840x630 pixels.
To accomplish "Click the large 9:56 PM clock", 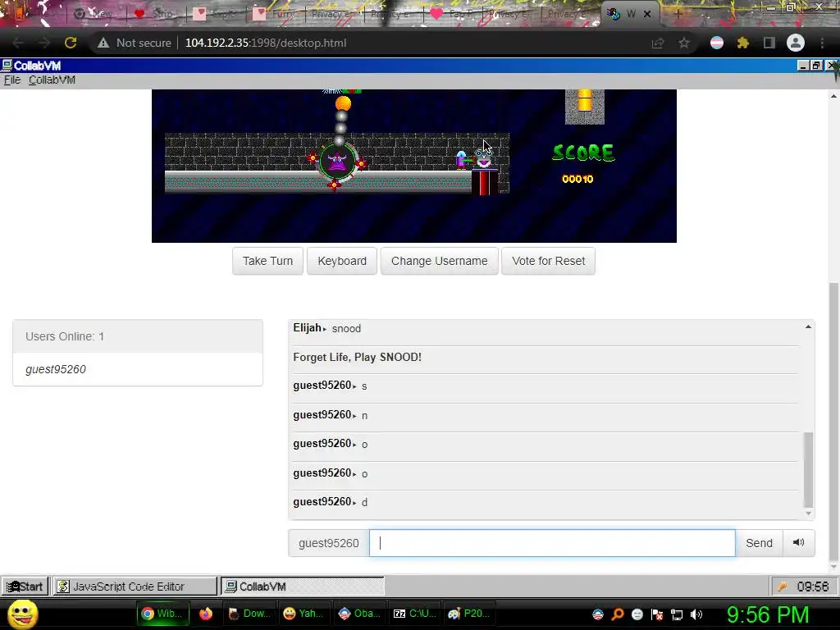I will click(768, 614).
